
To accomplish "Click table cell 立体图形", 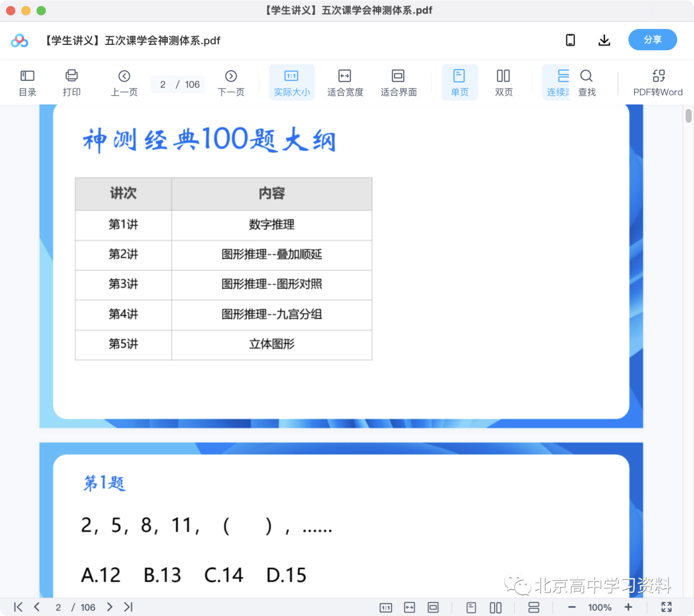I will 272,344.
